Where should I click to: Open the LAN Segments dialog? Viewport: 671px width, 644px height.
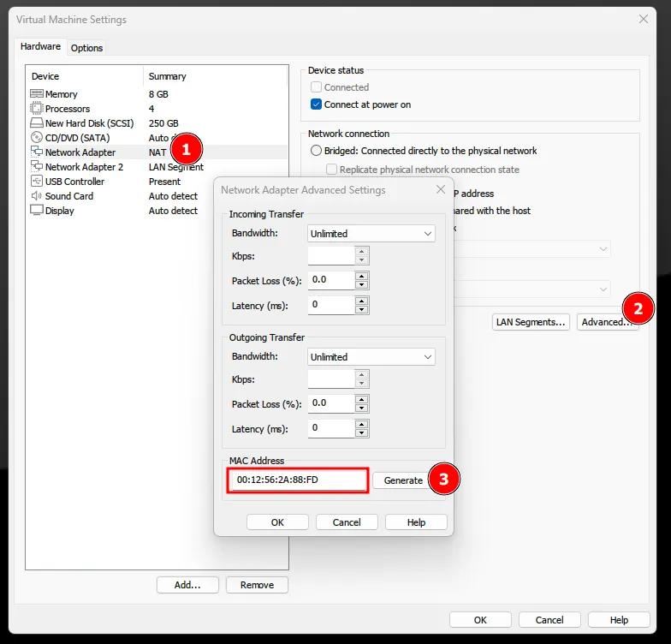coord(531,322)
